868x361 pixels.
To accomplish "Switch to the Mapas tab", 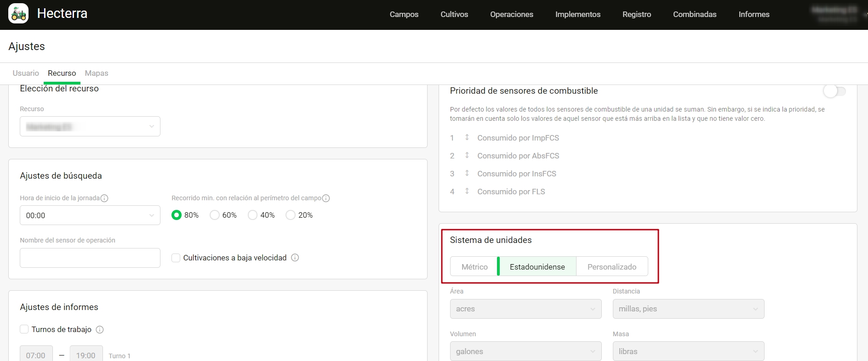I will point(97,73).
